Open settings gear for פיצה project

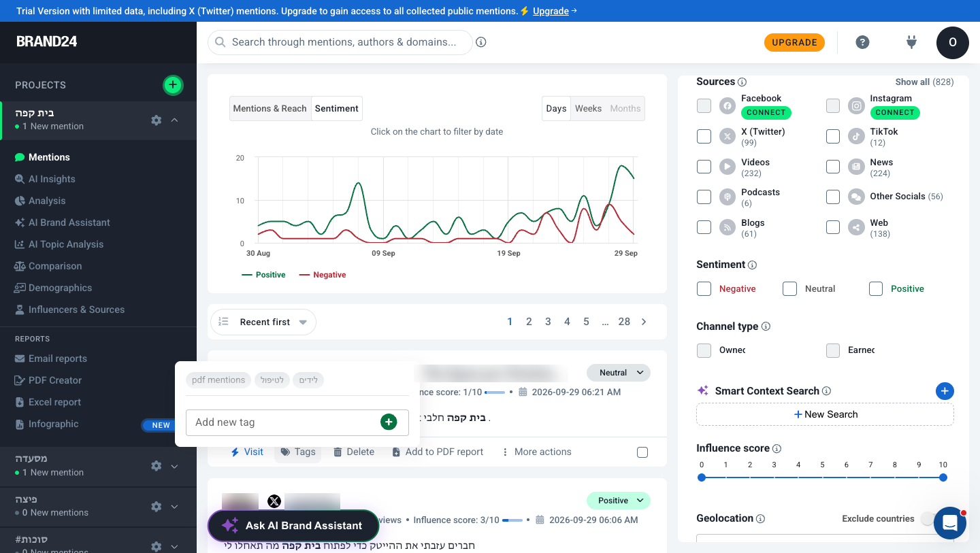[x=157, y=506]
